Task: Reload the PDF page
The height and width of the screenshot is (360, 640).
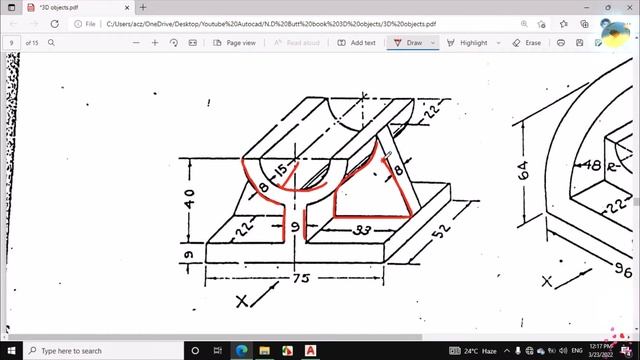Action: point(54,24)
